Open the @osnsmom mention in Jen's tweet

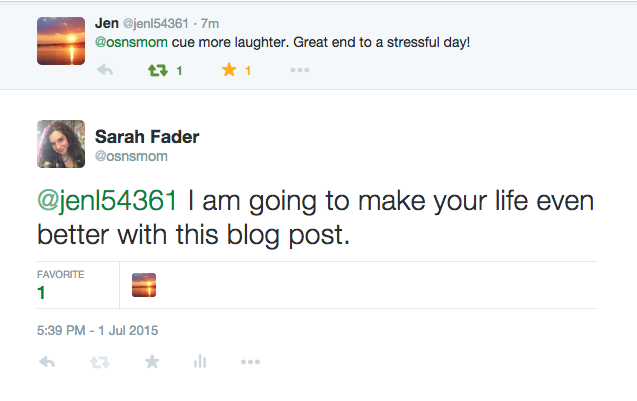tap(129, 43)
